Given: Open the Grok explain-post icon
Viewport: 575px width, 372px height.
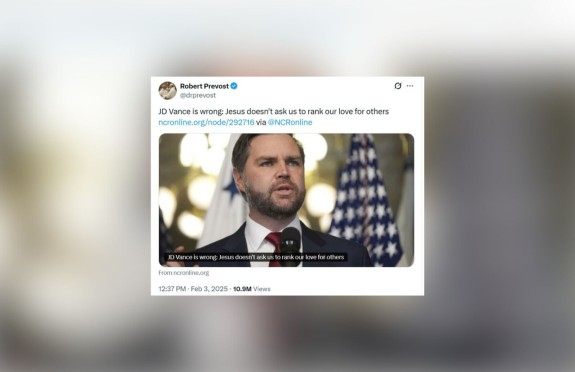Looking at the screenshot, I should tap(398, 86).
